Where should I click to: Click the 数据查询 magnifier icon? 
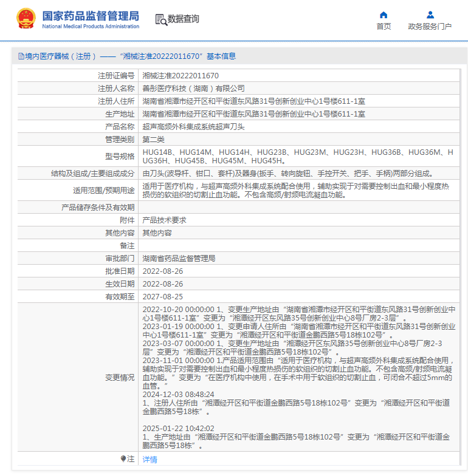click(161, 19)
